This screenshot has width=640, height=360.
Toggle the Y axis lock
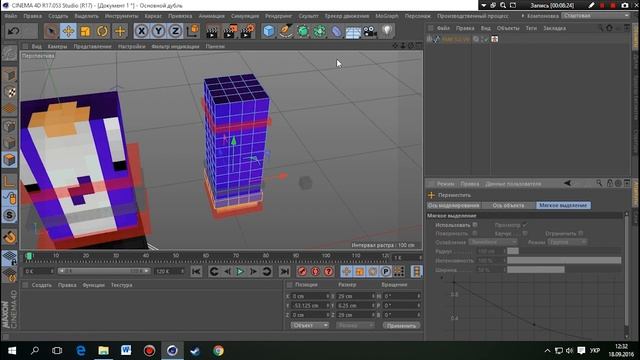[158, 31]
